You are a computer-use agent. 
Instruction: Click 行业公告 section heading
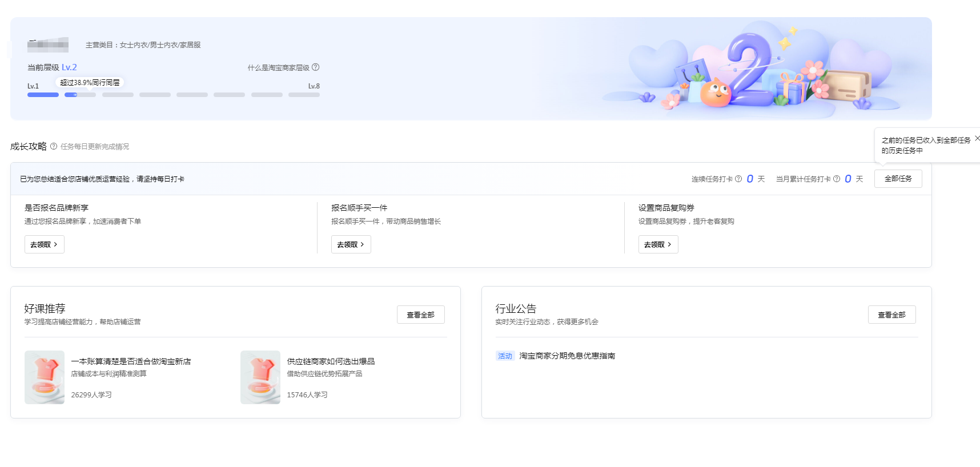coord(516,308)
